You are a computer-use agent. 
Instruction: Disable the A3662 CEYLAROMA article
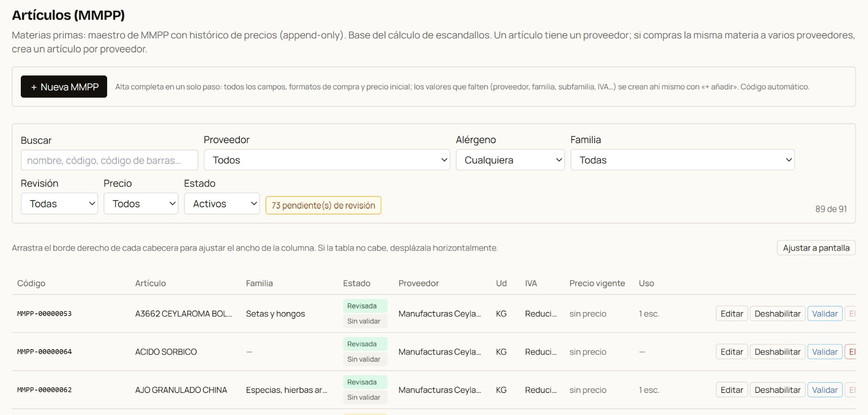778,314
